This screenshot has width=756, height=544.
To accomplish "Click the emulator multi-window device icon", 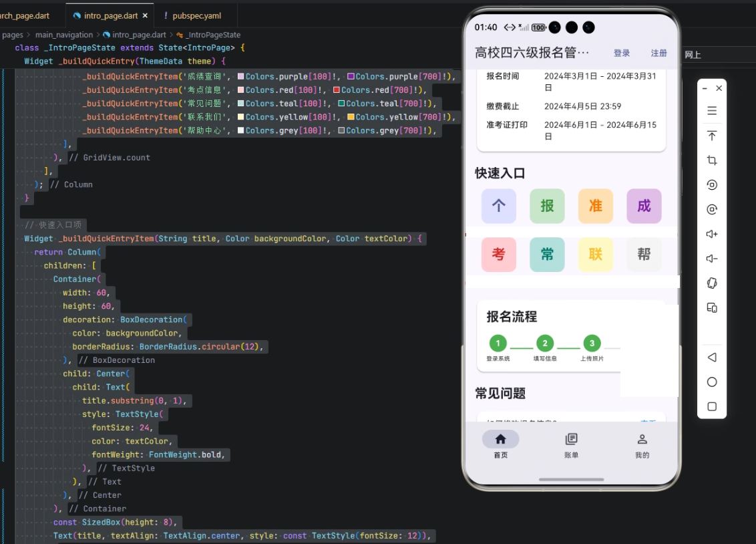I will tap(712, 307).
